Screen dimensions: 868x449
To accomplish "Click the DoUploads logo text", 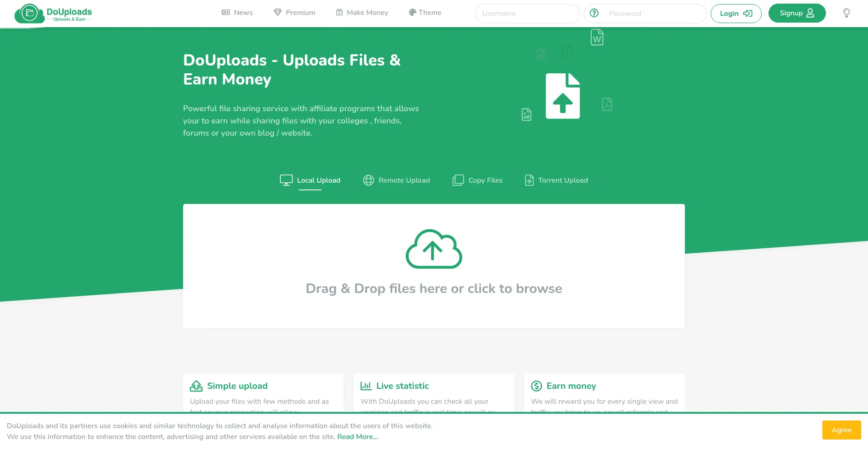I will point(69,12).
